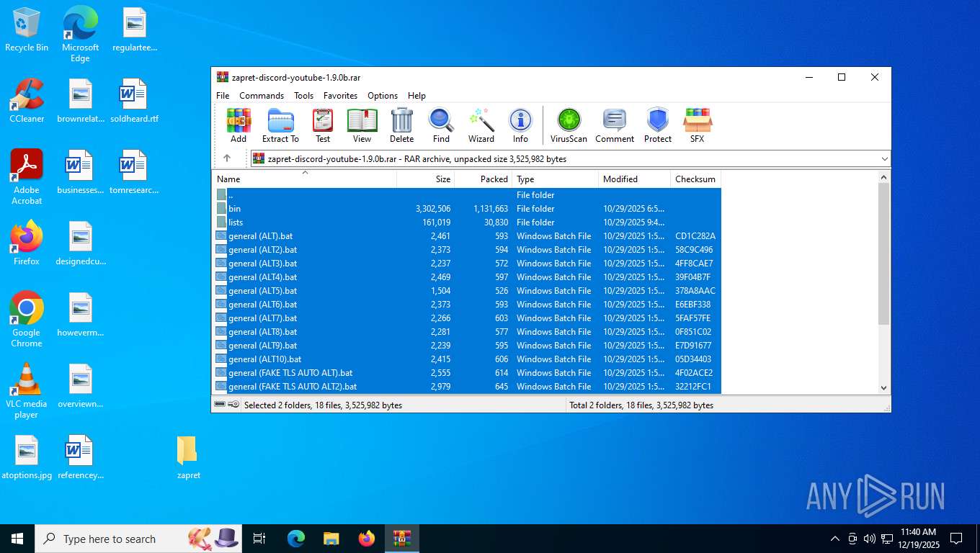This screenshot has height=553, width=980.
Task: Click the Extract To toolbar icon
Action: [x=280, y=125]
